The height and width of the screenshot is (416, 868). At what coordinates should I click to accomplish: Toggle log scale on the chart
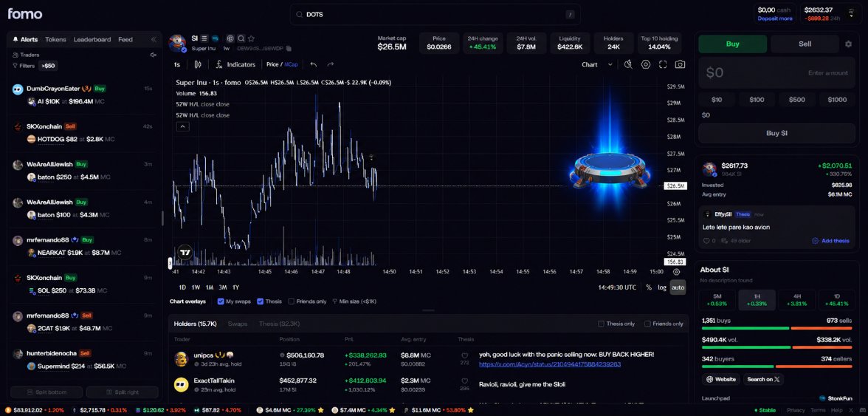(x=662, y=287)
